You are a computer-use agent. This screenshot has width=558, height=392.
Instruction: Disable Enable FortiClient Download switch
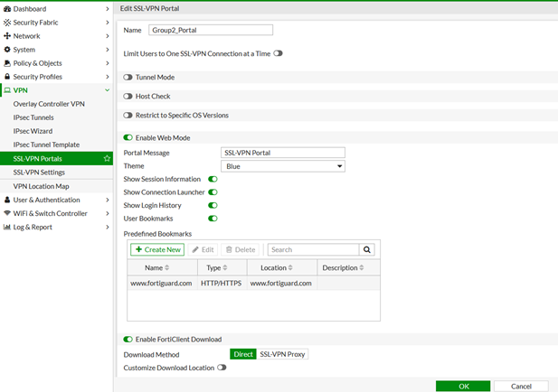pyautogui.click(x=128, y=340)
